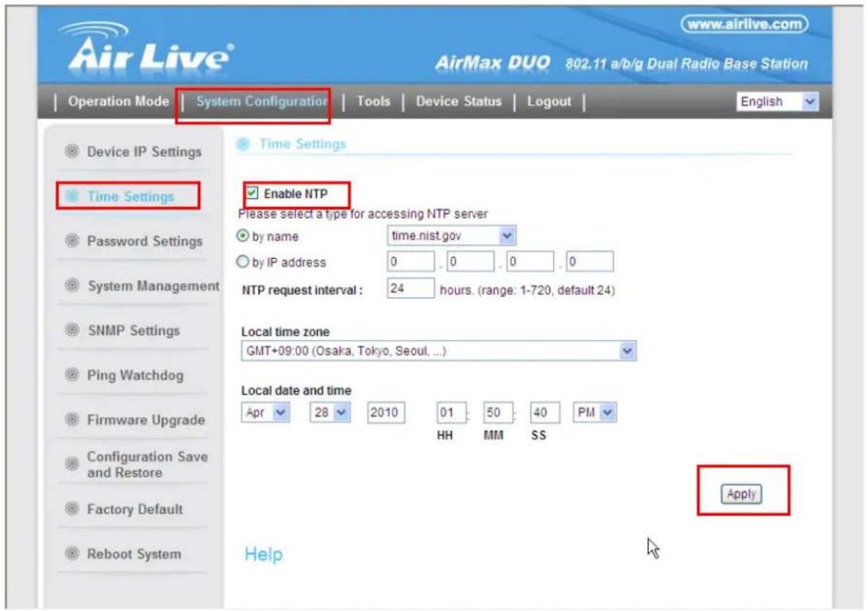The image size is (868, 611).
Task: Open the System Configuration menu
Action: click(262, 102)
